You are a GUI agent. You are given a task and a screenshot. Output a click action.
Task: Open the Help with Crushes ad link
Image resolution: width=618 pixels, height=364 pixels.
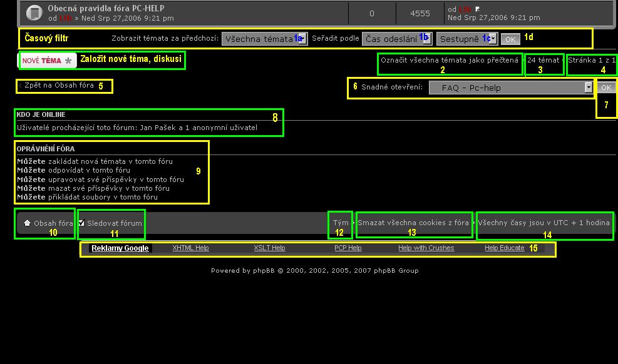pyautogui.click(x=426, y=248)
